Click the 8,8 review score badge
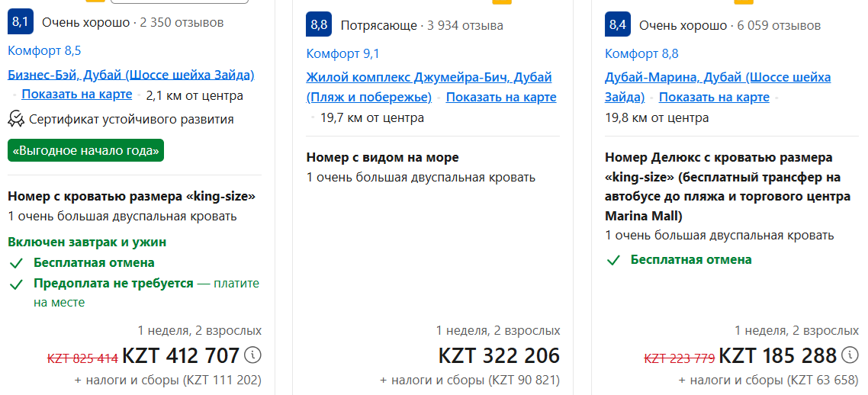 pyautogui.click(x=319, y=25)
